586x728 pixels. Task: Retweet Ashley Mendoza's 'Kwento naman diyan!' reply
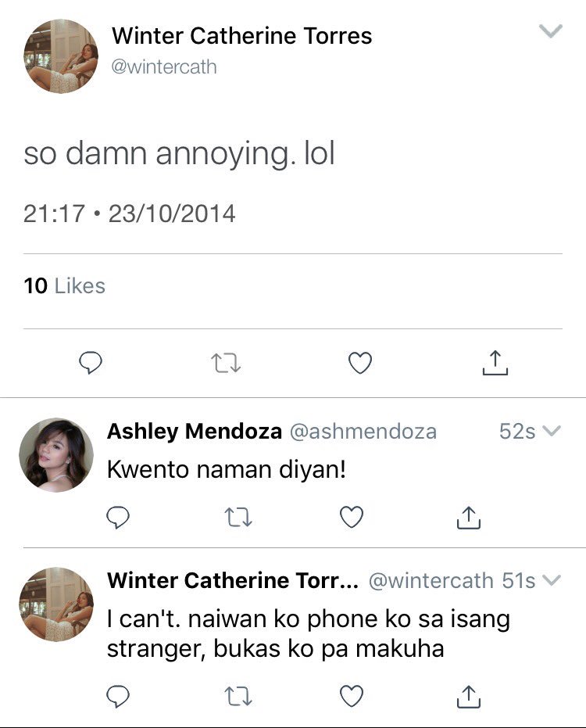238,517
